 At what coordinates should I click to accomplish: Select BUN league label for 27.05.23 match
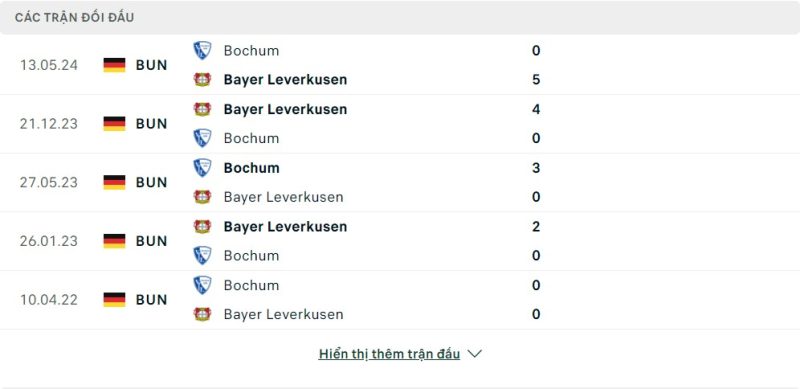(x=152, y=182)
